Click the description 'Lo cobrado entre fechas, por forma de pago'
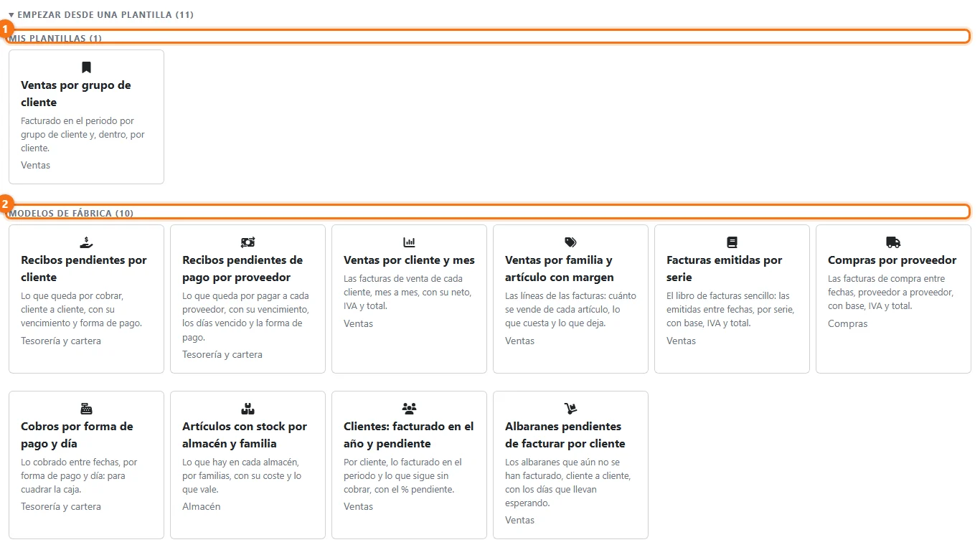This screenshot has height=560, width=980. click(x=79, y=475)
